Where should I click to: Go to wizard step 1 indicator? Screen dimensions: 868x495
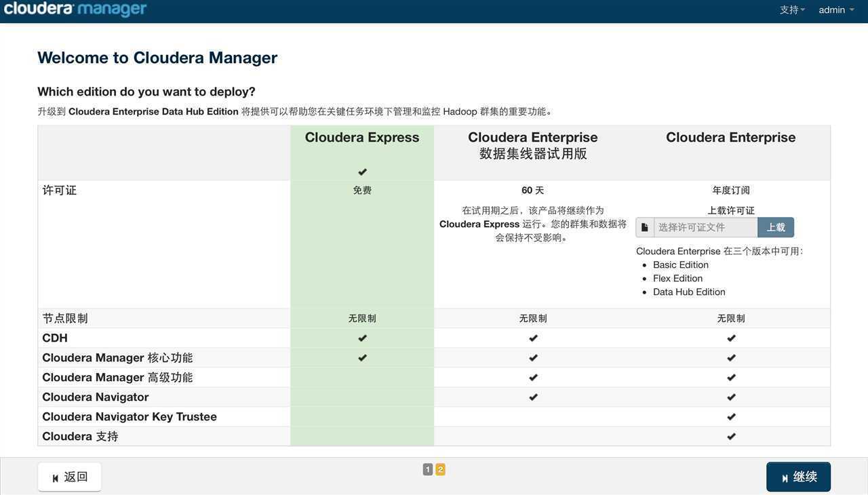428,469
